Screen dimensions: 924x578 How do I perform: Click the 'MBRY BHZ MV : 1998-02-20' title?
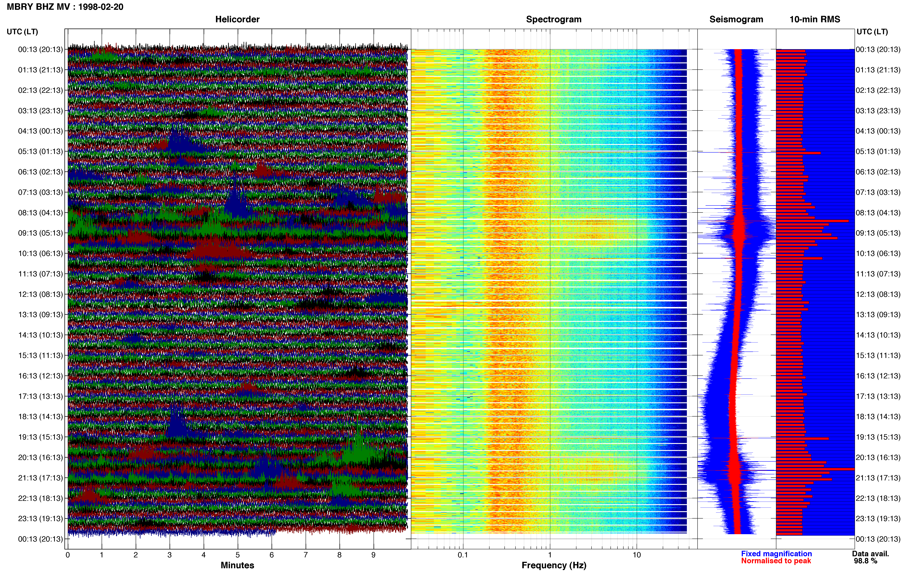[65, 7]
